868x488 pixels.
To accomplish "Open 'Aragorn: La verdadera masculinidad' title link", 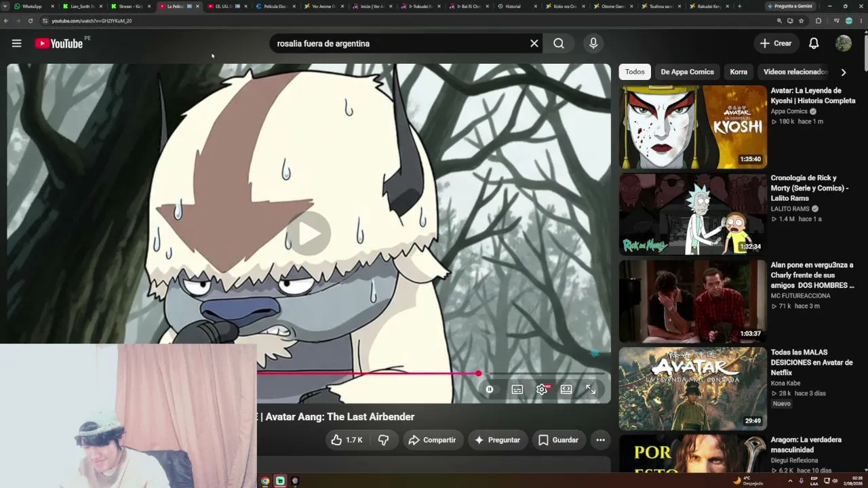I will coord(806,445).
